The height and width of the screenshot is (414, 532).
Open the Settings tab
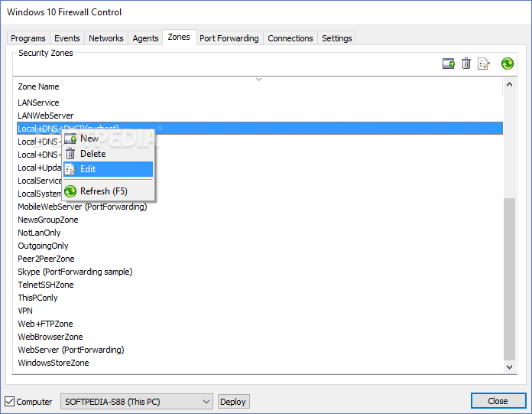tap(336, 38)
